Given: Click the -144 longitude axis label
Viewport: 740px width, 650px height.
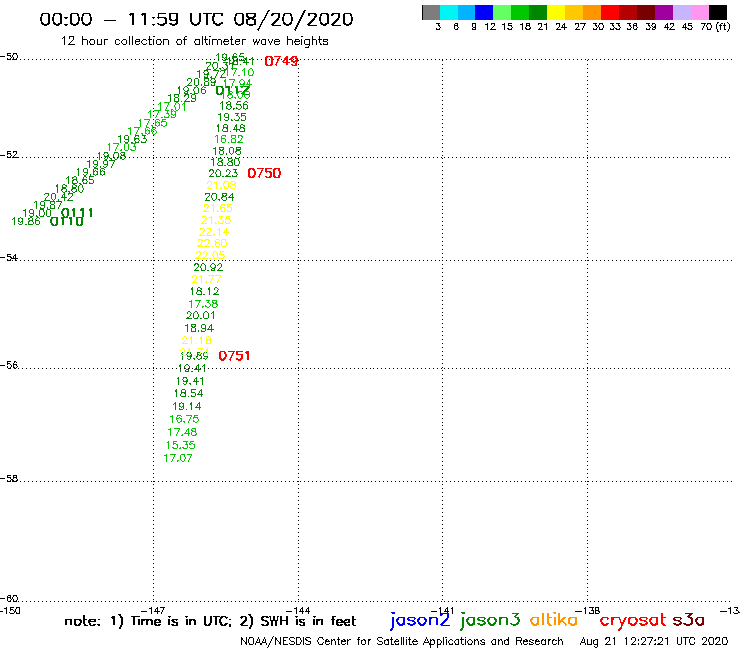Looking at the screenshot, I should click(x=298, y=610).
